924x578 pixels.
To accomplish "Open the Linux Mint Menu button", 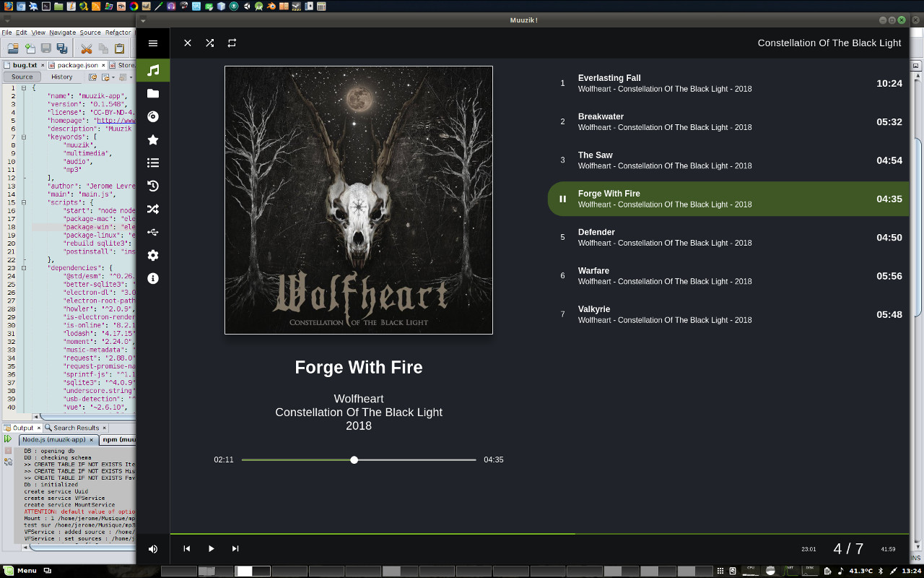I will tap(20, 571).
